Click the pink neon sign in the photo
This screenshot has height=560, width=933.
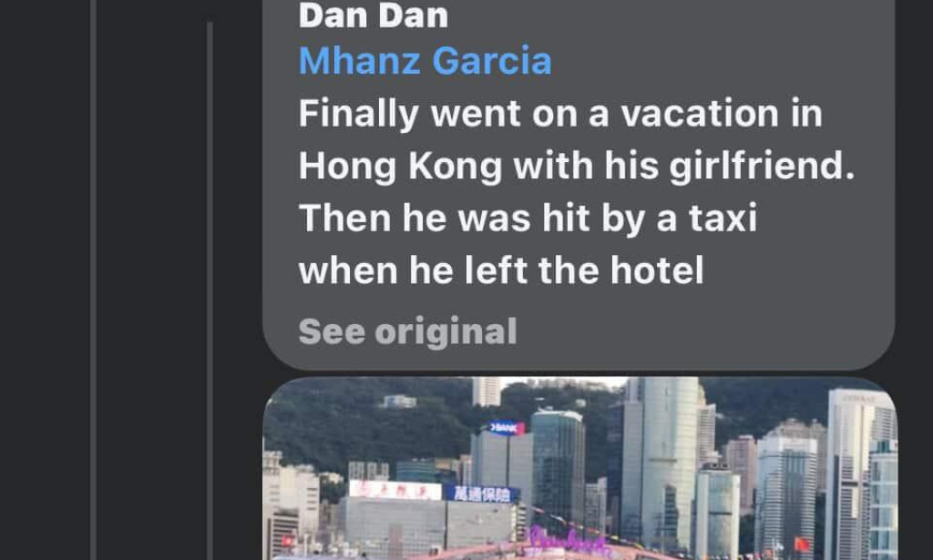[x=569, y=540]
